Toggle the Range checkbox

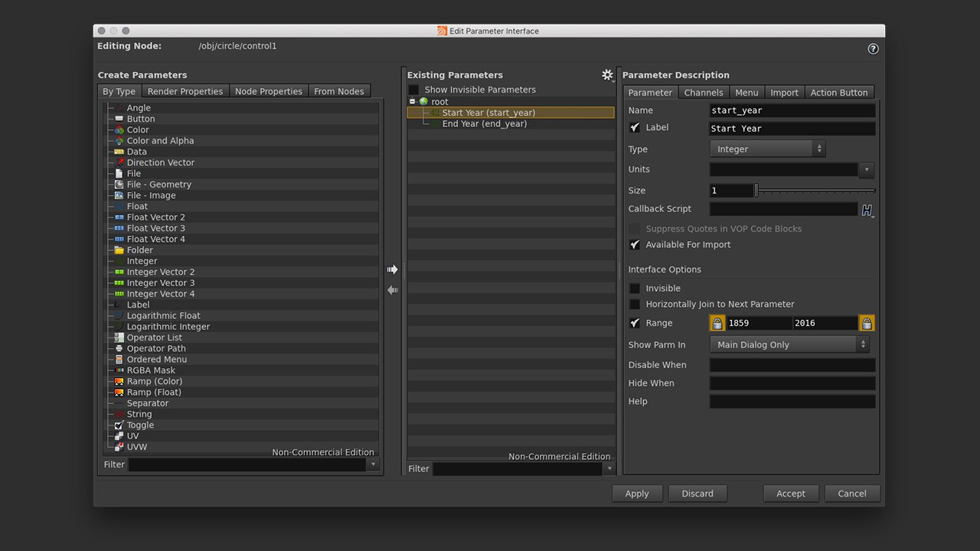(635, 323)
